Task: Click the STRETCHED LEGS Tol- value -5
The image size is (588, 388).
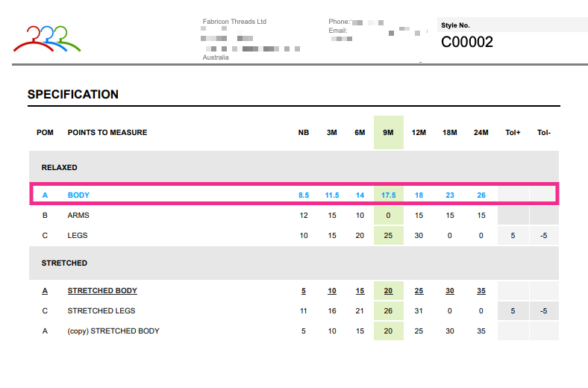Action: click(544, 311)
